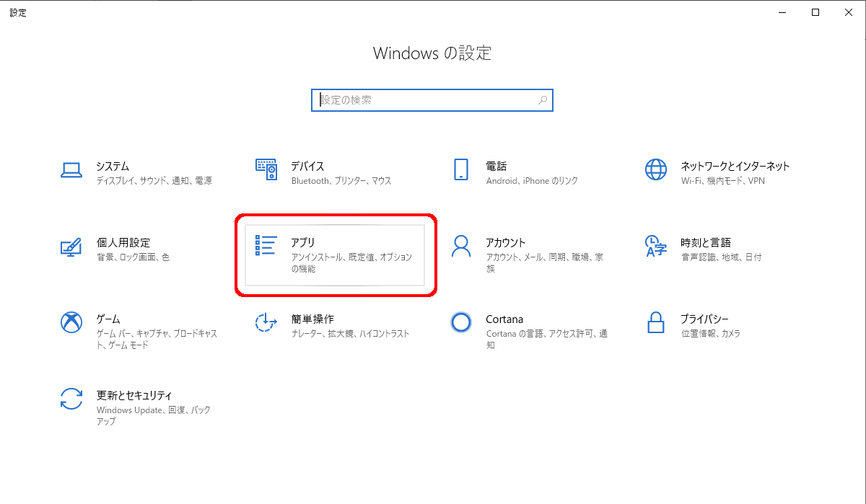Click 'Wi-Fi、機内モード、VPN' description
Image resolution: width=866 pixels, height=504 pixels.
(722, 181)
